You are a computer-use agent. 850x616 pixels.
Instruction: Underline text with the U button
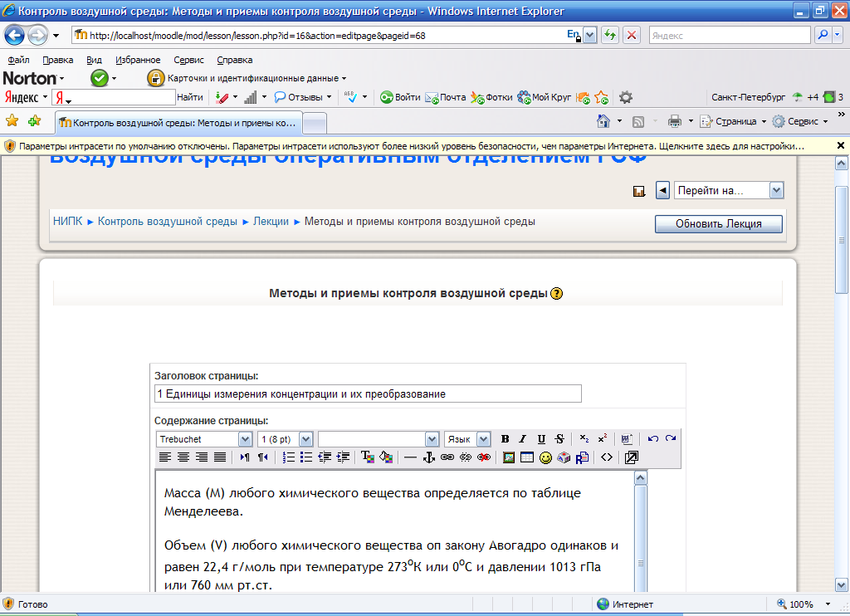pos(541,439)
